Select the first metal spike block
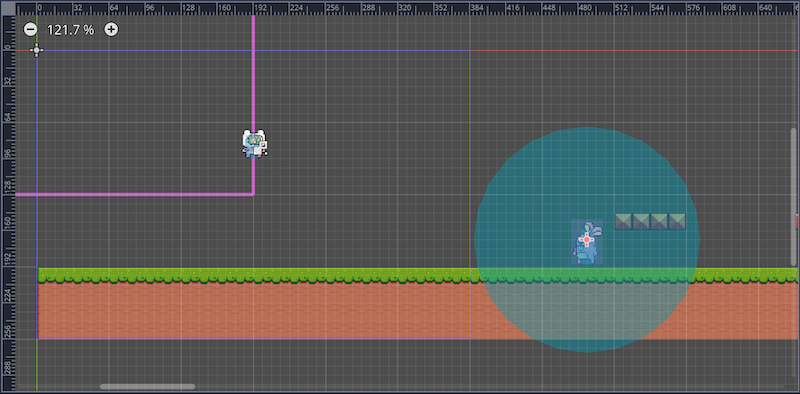Image resolution: width=800 pixels, height=394 pixels. coord(623,221)
